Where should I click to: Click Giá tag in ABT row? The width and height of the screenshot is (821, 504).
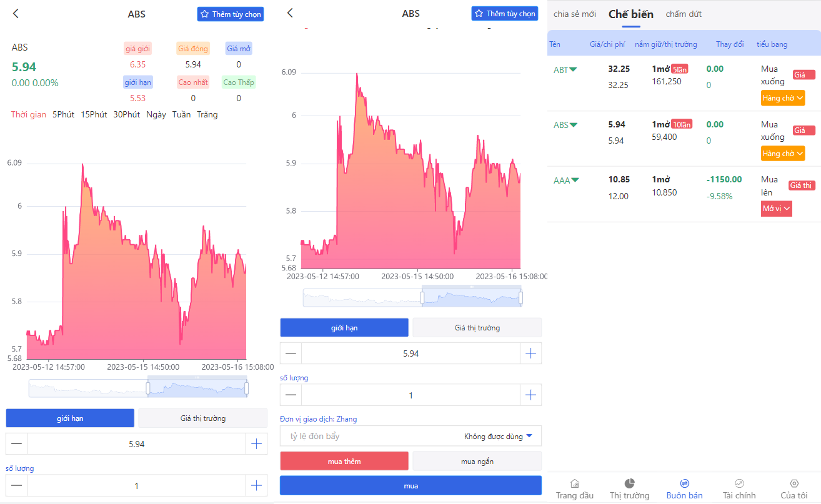pyautogui.click(x=804, y=75)
